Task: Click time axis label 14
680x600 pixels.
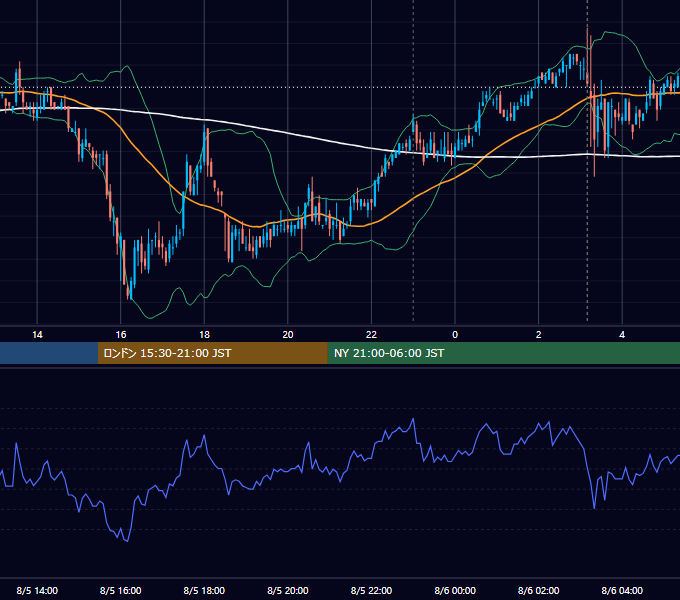Action: tap(37, 334)
